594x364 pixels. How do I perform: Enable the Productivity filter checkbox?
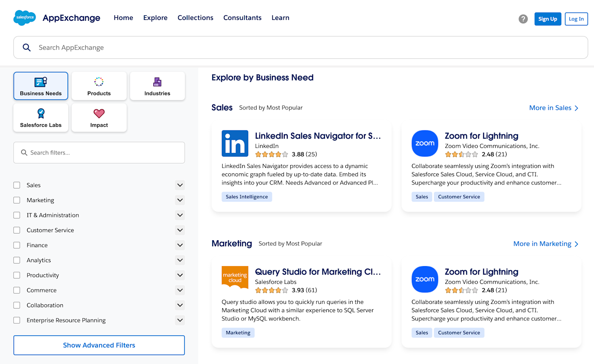click(17, 275)
